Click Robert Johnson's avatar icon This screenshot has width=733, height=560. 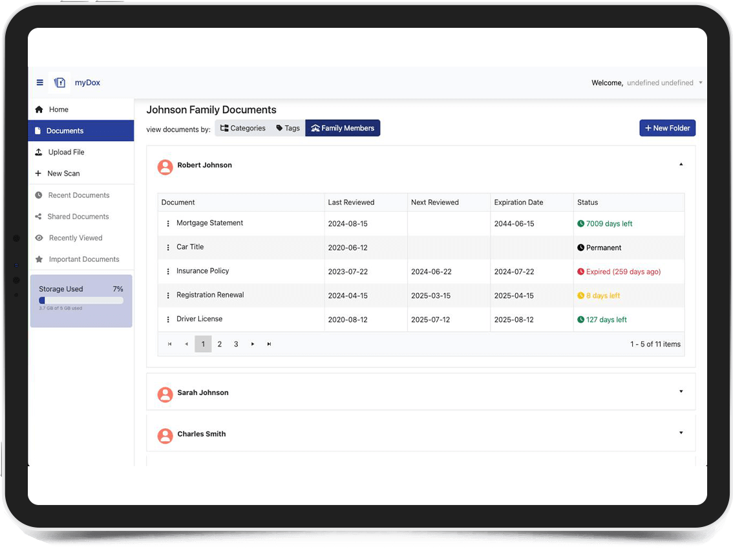pyautogui.click(x=165, y=167)
